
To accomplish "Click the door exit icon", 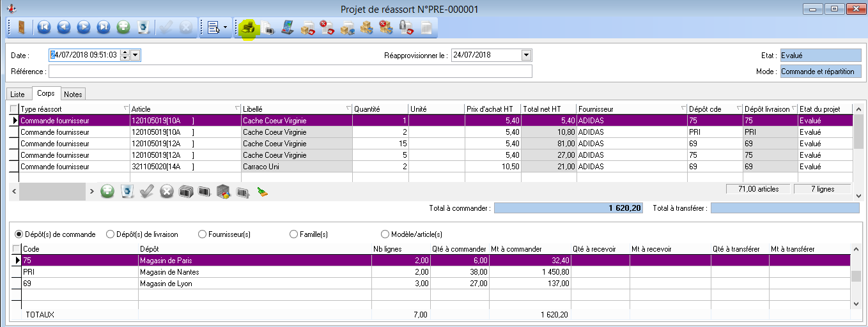I will click(20, 27).
